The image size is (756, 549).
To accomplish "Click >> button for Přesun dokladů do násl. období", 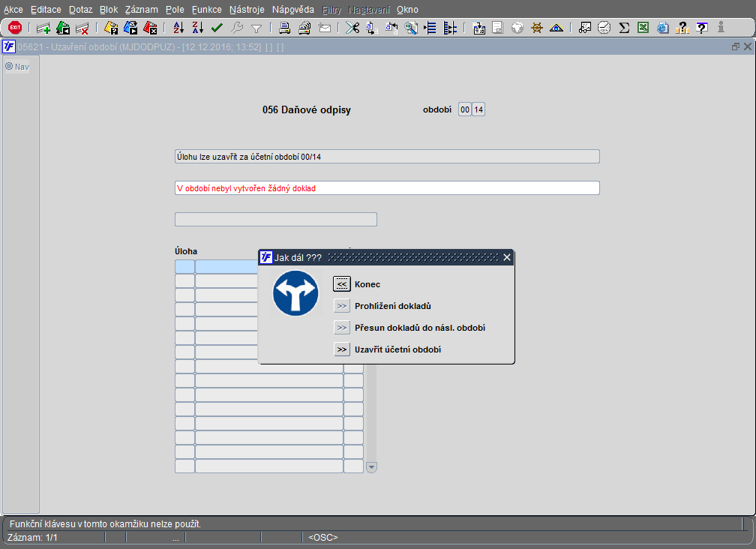I will [x=342, y=328].
